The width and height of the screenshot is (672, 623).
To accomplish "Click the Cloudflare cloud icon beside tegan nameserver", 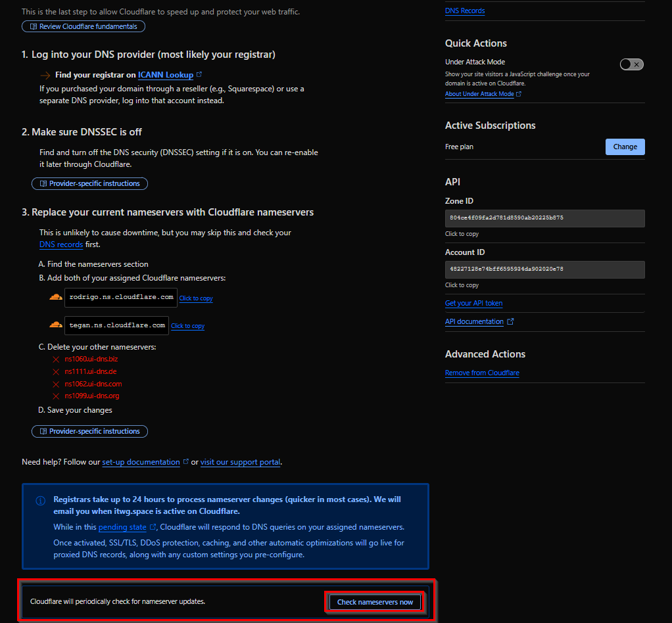I will pyautogui.click(x=56, y=325).
